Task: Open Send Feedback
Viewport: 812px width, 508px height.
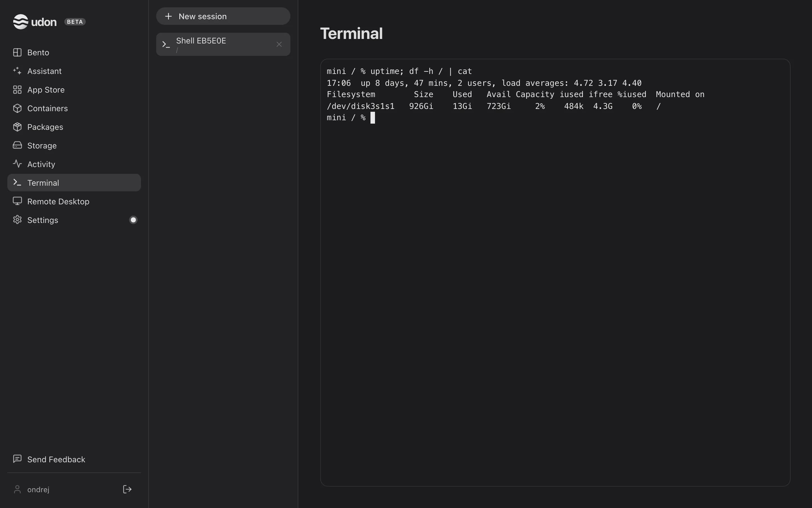Action: [74, 459]
